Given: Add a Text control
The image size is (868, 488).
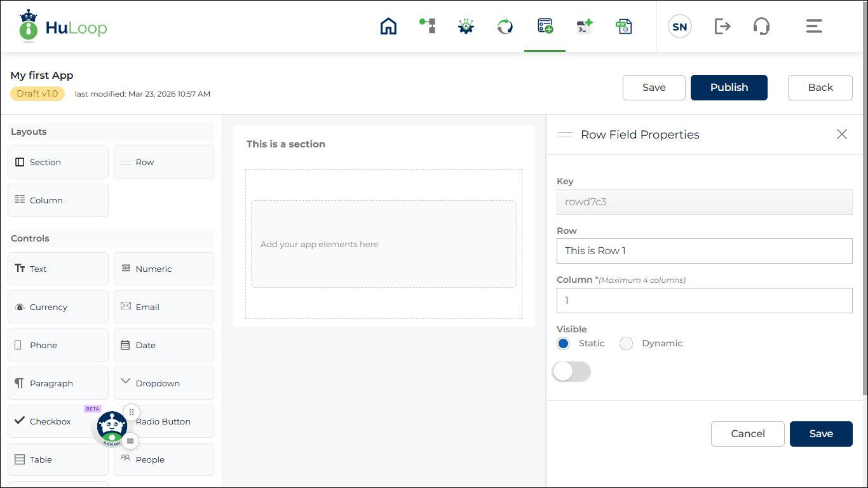Looking at the screenshot, I should [58, 269].
